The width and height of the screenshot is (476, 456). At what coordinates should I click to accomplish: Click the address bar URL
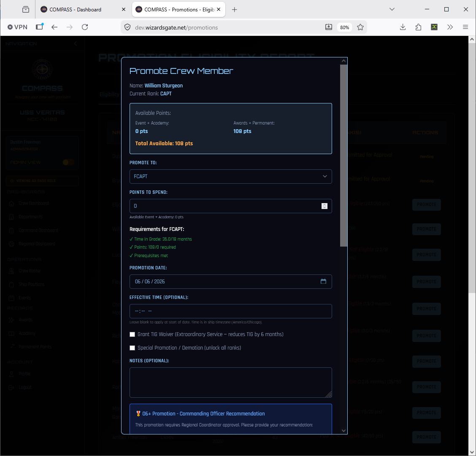(176, 27)
